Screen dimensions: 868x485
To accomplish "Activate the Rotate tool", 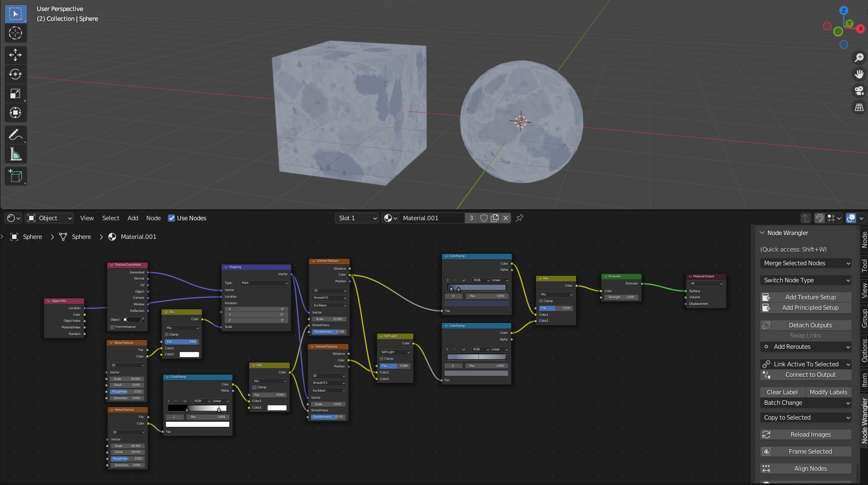I will pos(15,74).
